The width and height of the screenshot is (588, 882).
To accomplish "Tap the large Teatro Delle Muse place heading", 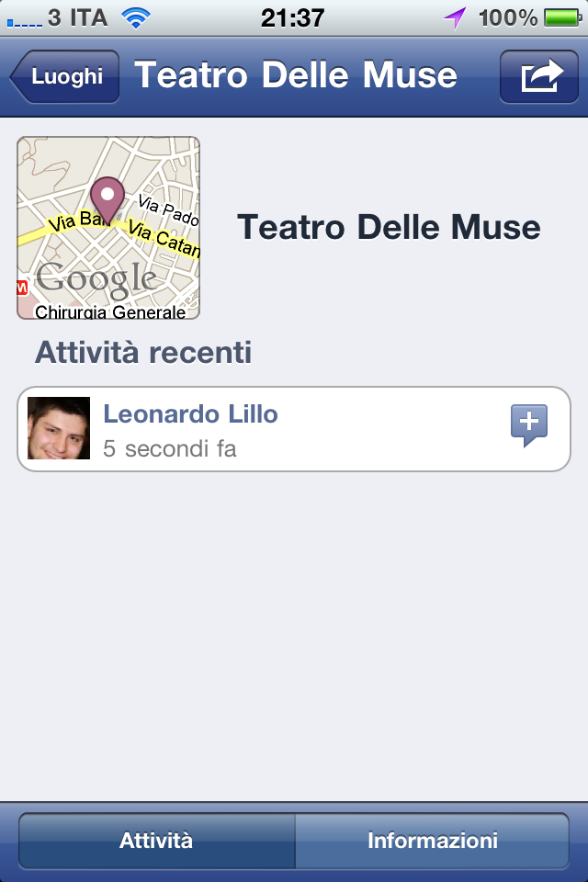I will coord(389,227).
